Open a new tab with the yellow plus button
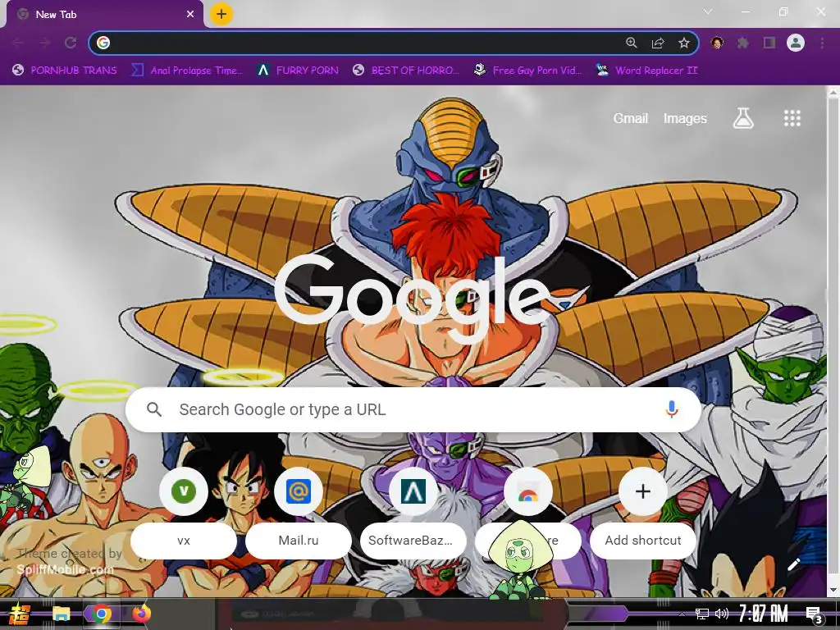Image resolution: width=840 pixels, height=630 pixels. click(x=221, y=14)
